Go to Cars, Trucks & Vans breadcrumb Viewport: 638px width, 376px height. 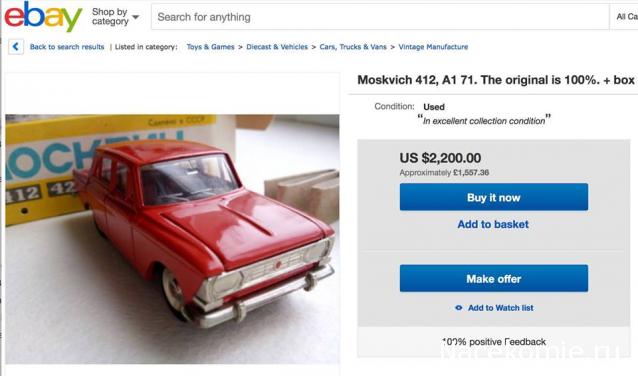click(353, 47)
